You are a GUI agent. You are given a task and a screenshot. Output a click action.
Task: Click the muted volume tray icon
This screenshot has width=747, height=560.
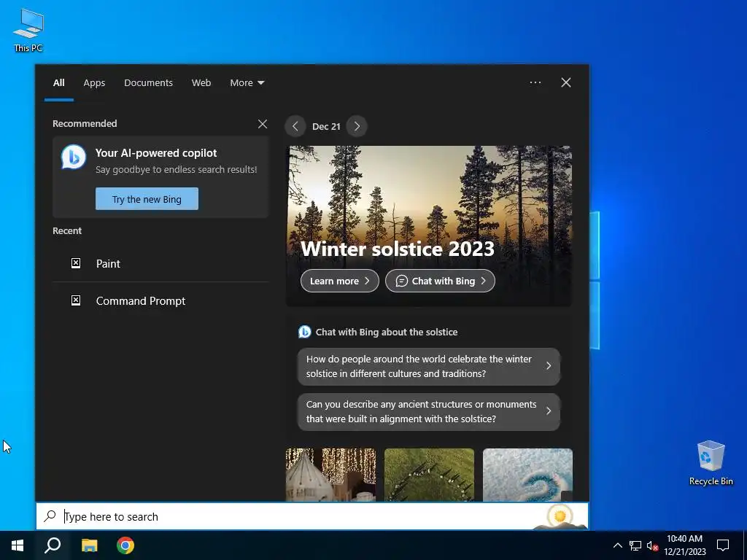(x=652, y=545)
